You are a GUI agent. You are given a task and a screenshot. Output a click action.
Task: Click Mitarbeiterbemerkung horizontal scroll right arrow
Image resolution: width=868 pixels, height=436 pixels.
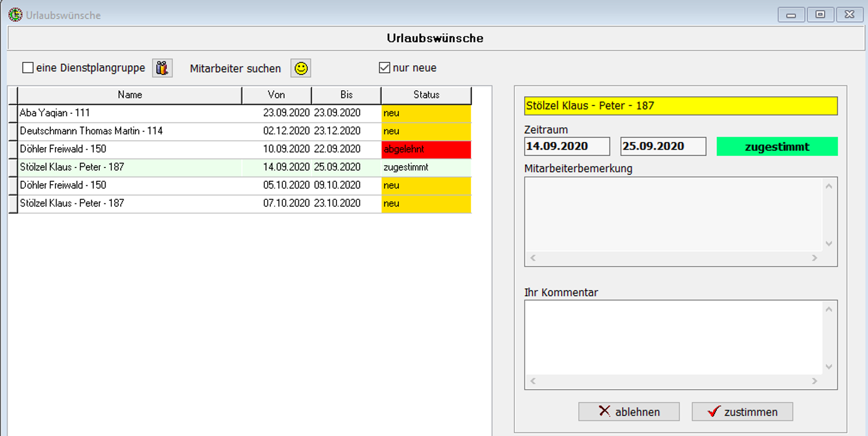815,258
